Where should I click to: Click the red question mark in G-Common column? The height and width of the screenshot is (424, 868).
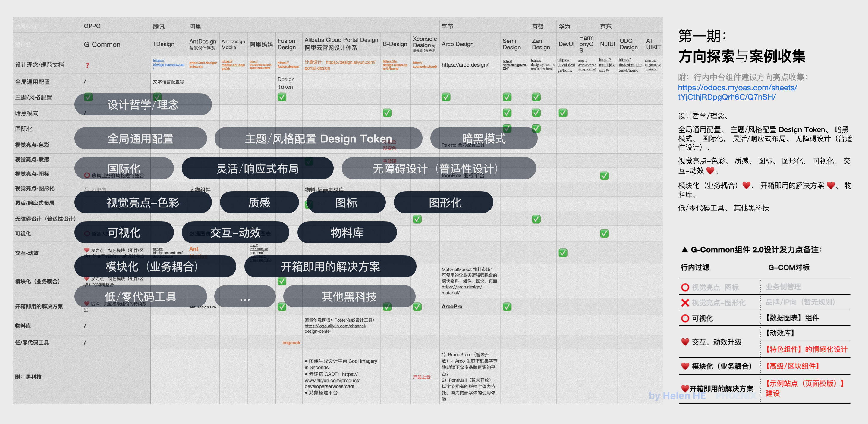click(87, 65)
